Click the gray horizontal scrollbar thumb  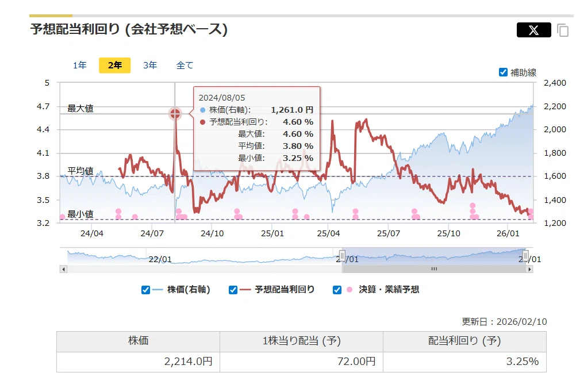coord(434,270)
